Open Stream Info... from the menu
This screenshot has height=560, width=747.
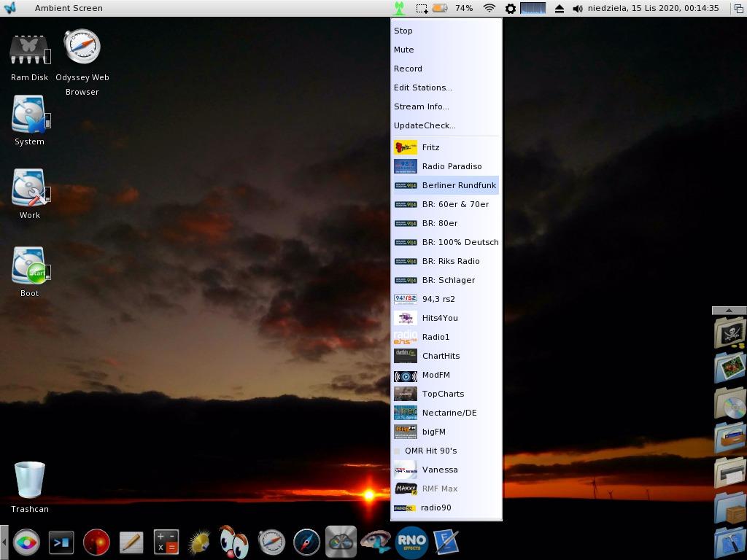click(x=446, y=106)
